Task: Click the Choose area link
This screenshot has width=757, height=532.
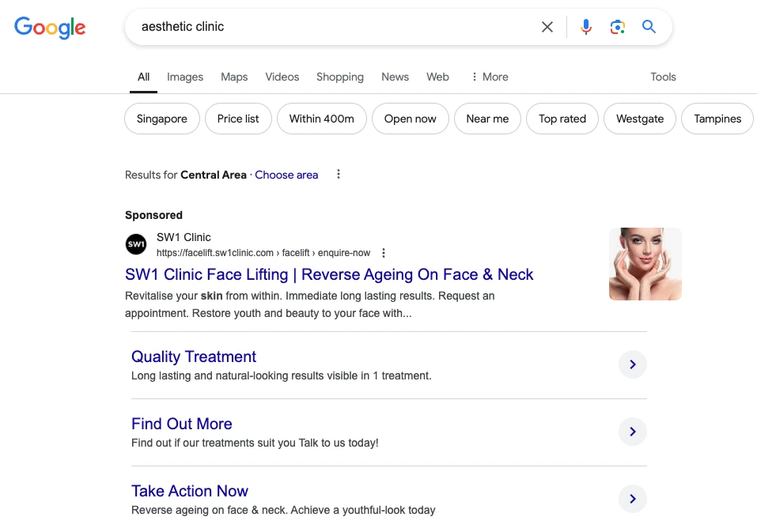Action: point(286,175)
